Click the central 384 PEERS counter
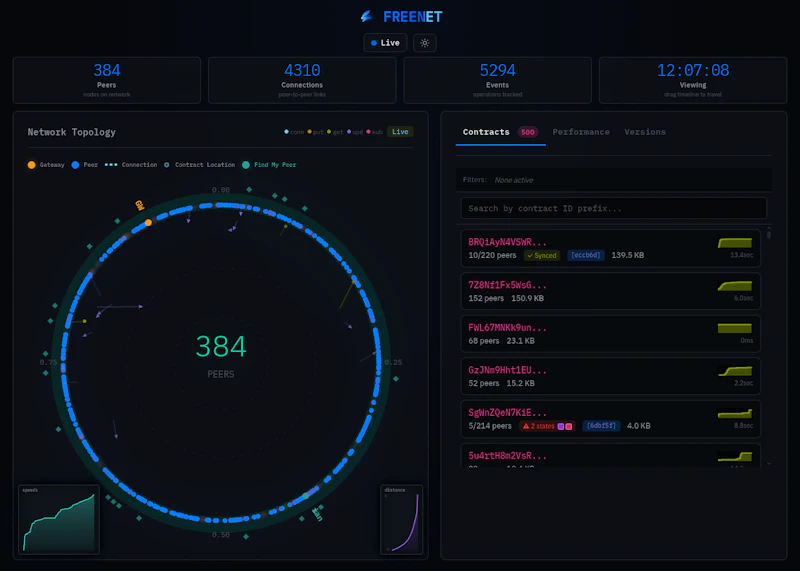 click(x=221, y=356)
